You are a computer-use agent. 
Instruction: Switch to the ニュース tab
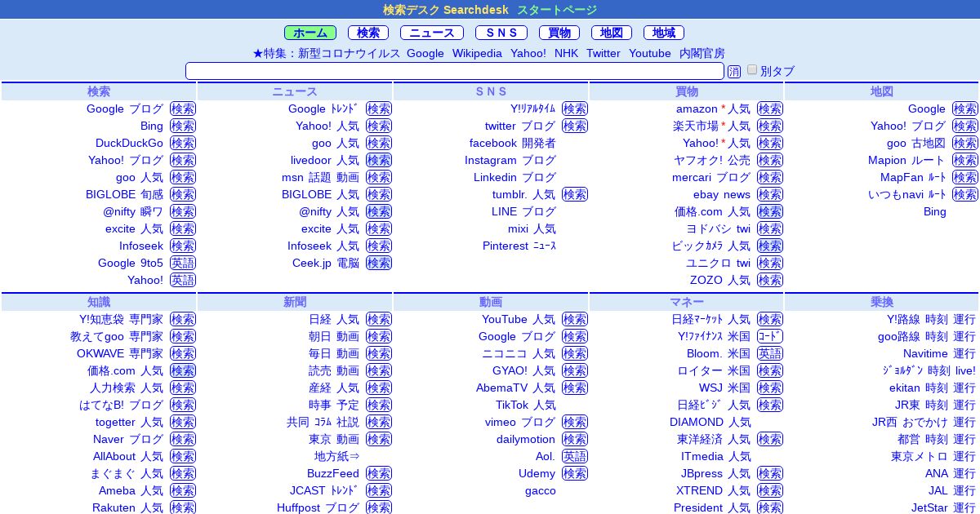click(432, 33)
